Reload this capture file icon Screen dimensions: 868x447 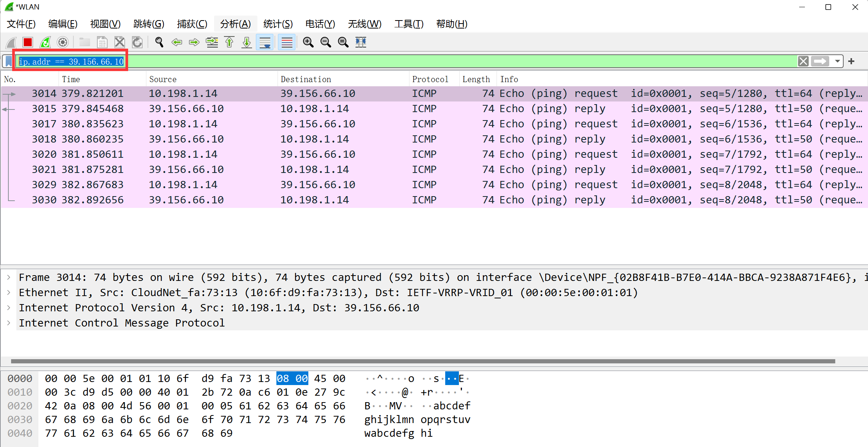click(x=137, y=42)
